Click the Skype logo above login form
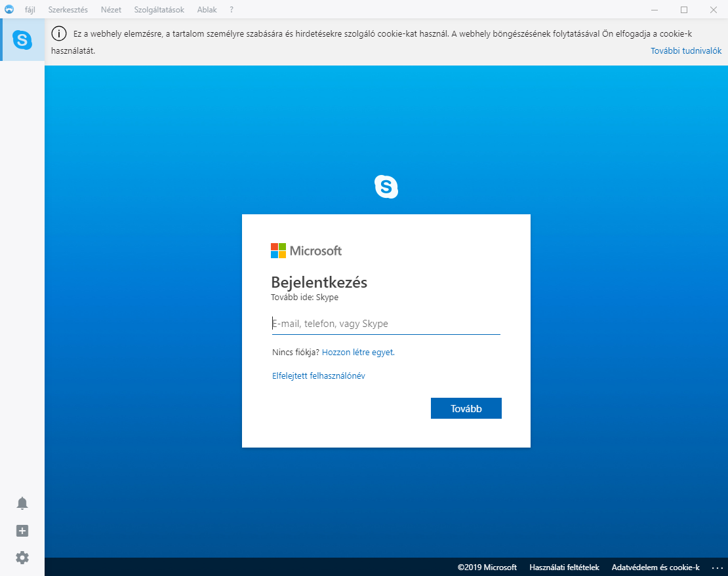Viewport: 728px width, 576px height. [x=386, y=187]
